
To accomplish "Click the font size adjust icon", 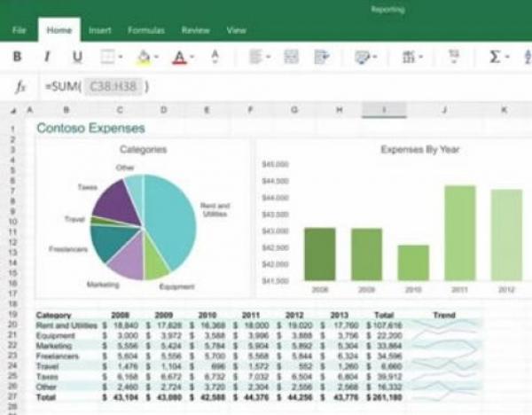I will click(215, 57).
